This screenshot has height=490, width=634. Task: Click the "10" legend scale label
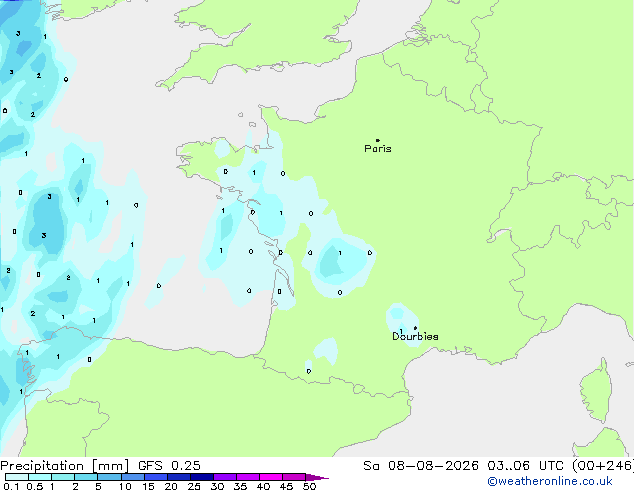[125, 486]
